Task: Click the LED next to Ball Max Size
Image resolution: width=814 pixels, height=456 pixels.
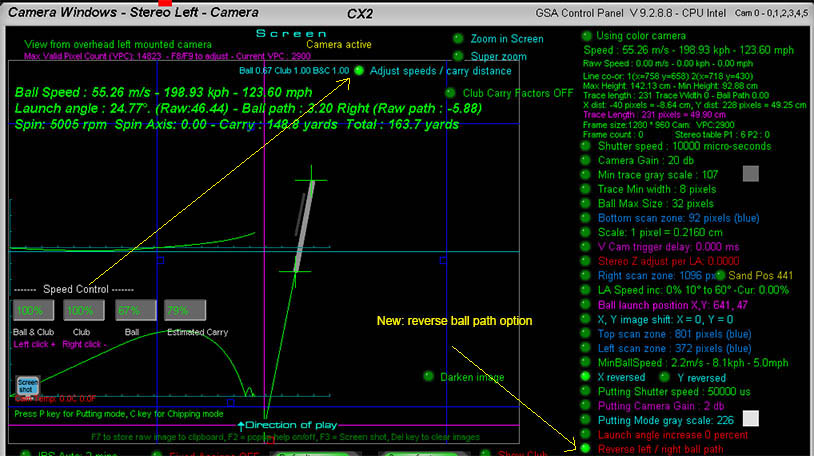Action: click(586, 203)
